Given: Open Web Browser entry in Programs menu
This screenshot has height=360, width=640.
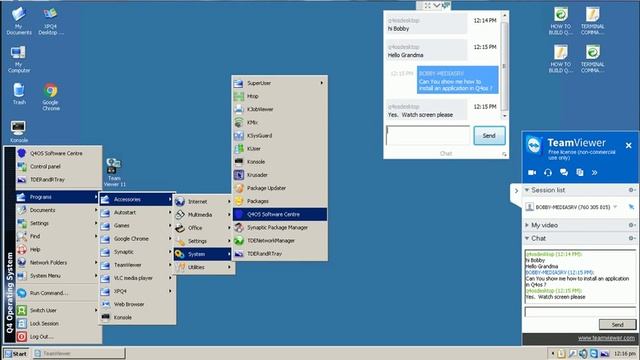Looking at the screenshot, I should [137, 304].
